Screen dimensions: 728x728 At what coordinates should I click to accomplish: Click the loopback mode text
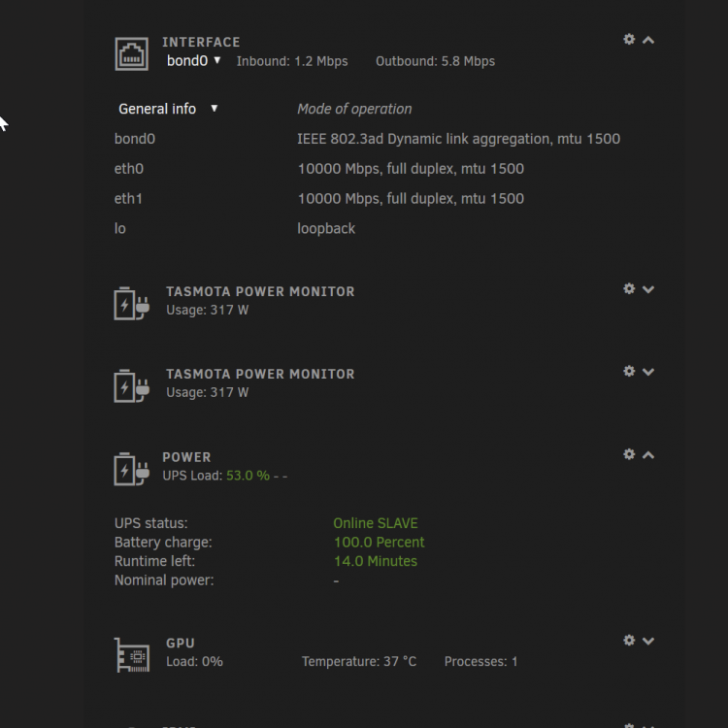(326, 228)
